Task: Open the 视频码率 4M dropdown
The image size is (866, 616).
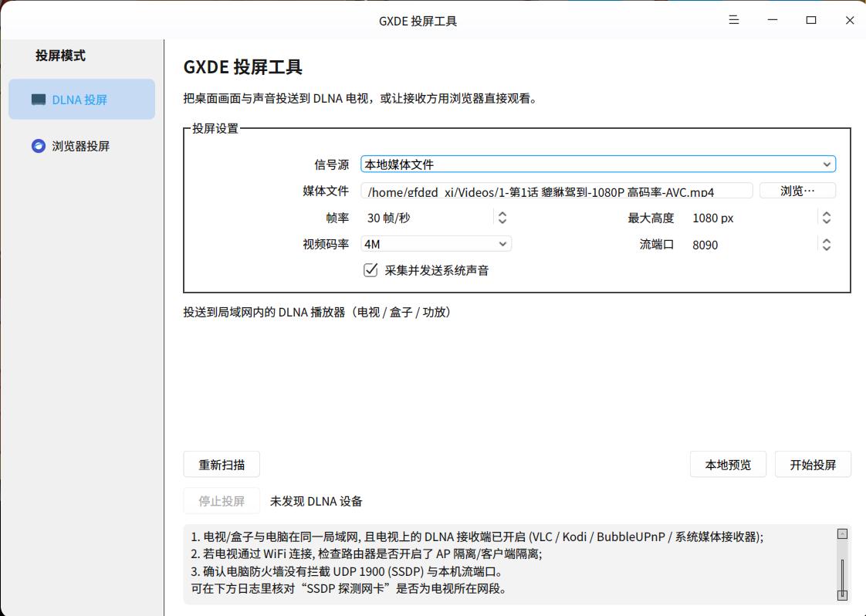Action: coord(436,244)
